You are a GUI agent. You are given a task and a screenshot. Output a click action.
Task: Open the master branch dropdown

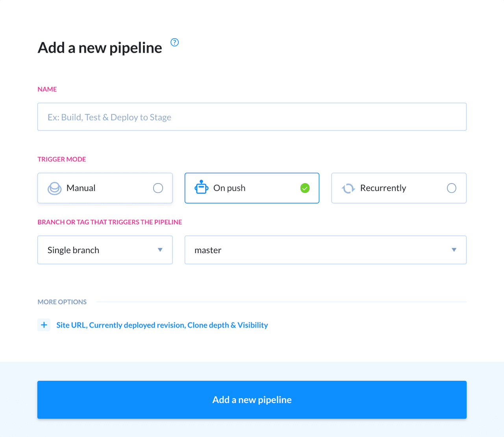tap(325, 250)
